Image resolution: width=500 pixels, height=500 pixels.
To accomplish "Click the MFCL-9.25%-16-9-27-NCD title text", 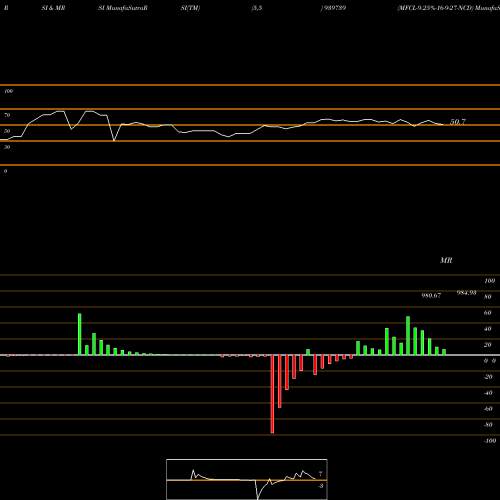I will pyautogui.click(x=435, y=8).
